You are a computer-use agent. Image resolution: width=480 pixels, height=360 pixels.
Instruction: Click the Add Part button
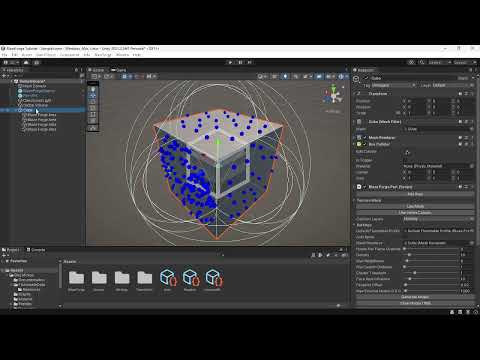coord(415,194)
